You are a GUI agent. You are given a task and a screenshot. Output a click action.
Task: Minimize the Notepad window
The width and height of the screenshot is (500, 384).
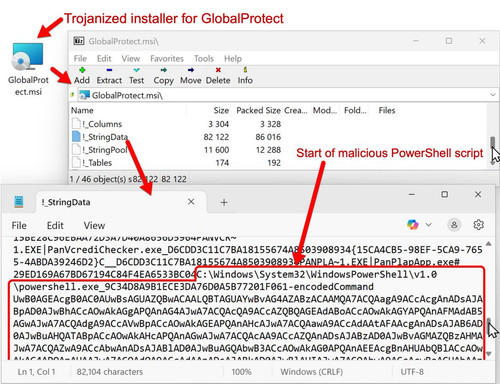[x=412, y=194]
